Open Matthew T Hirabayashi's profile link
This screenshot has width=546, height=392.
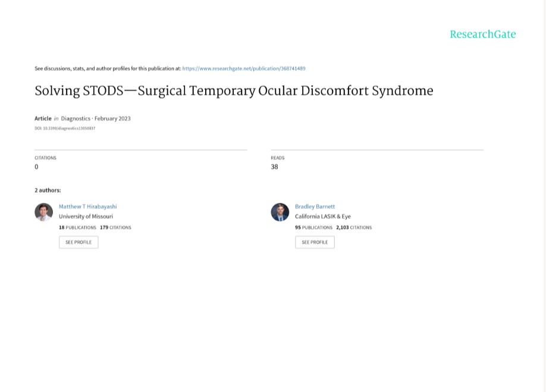[87, 206]
